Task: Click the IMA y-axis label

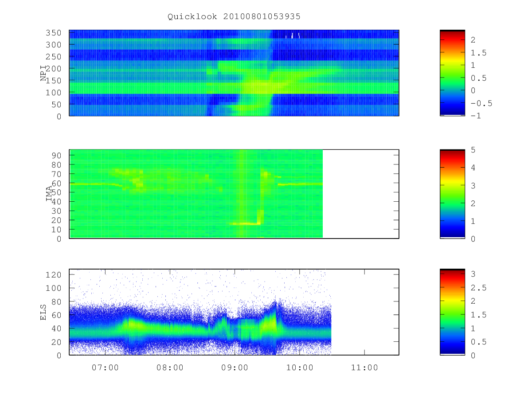Action: click(x=50, y=194)
